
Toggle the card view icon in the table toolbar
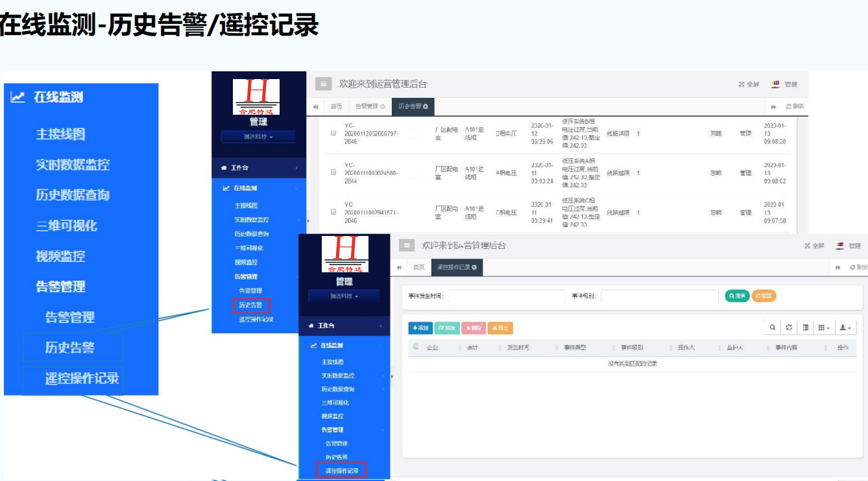[805, 327]
